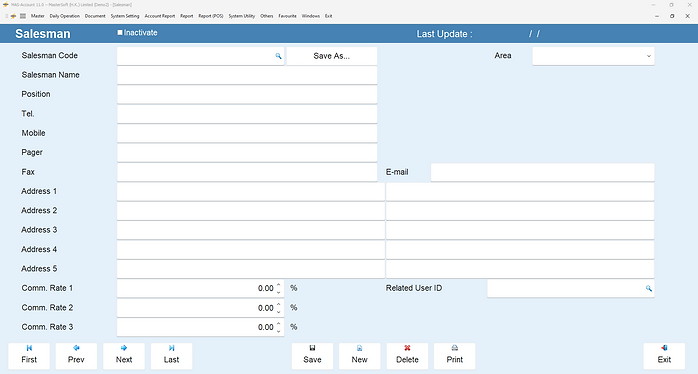Open the System Setting menu

click(125, 16)
